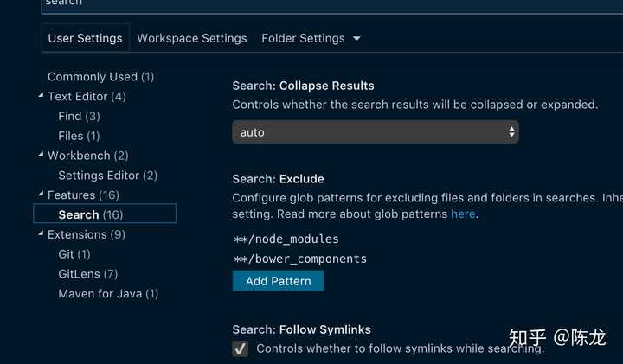Open the GitLens extension settings
Image resolution: width=623 pixels, height=364 pixels.
(x=87, y=274)
